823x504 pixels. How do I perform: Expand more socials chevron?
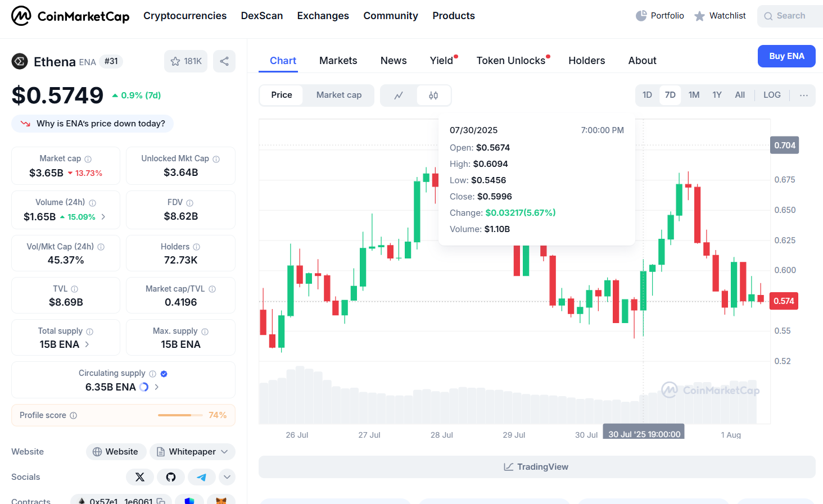[x=227, y=477]
